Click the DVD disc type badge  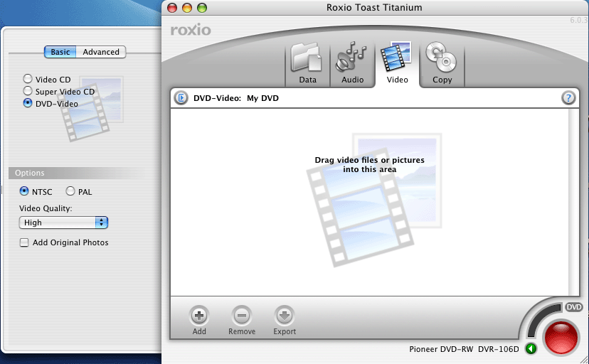pyautogui.click(x=573, y=307)
